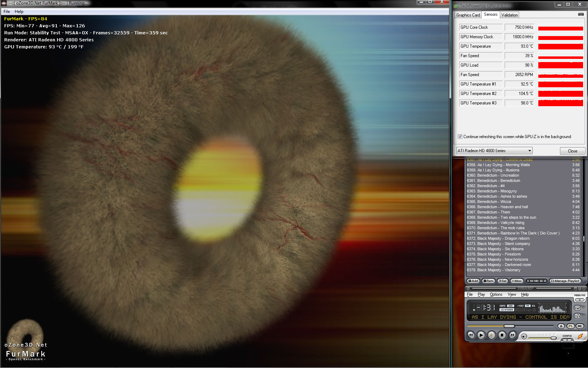
Task: Take a GPU-Z screenshot with the camera icon
Action: point(581,14)
